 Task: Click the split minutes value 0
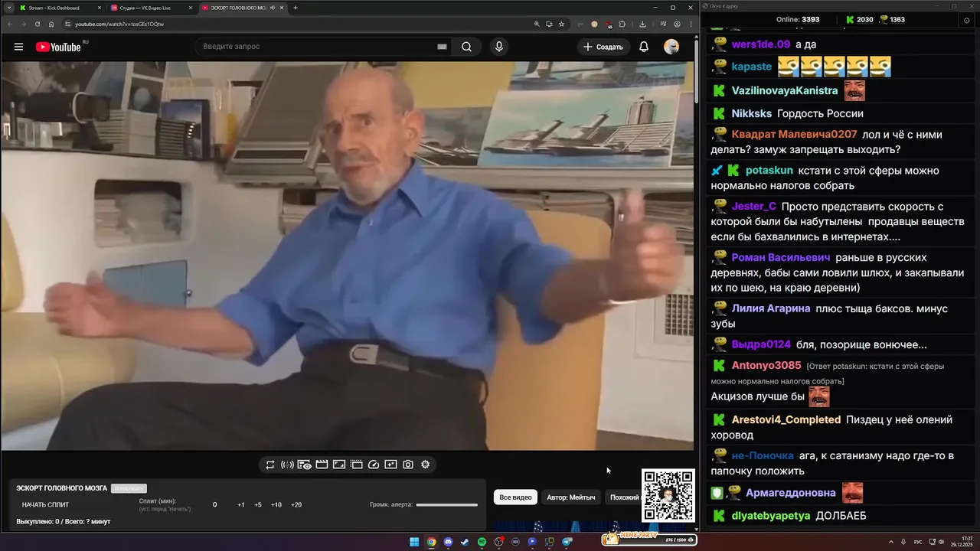click(214, 505)
